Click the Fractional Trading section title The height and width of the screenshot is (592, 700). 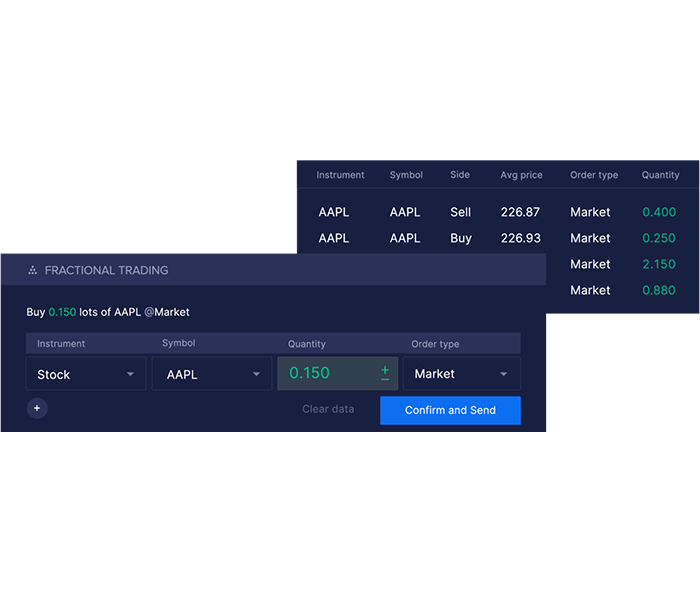coord(106,270)
